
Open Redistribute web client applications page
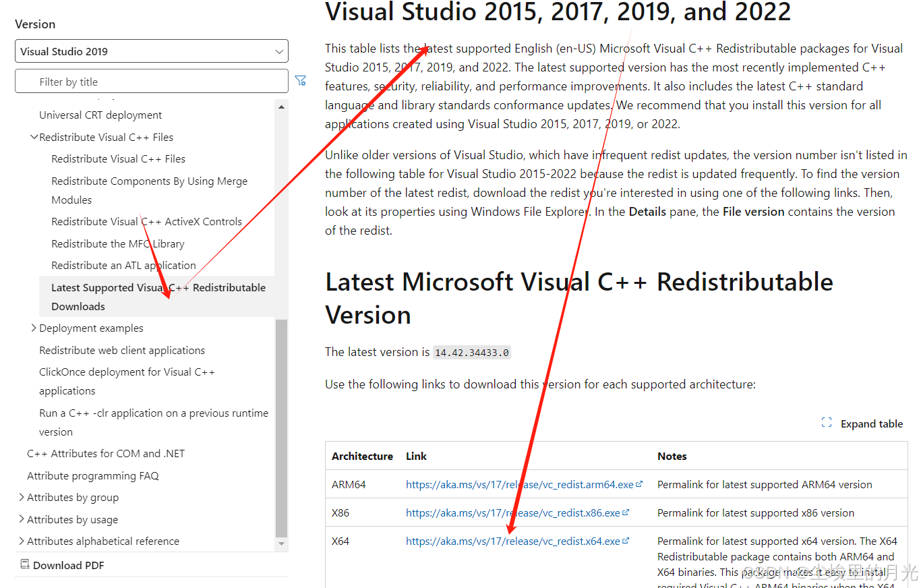pyautogui.click(x=122, y=350)
